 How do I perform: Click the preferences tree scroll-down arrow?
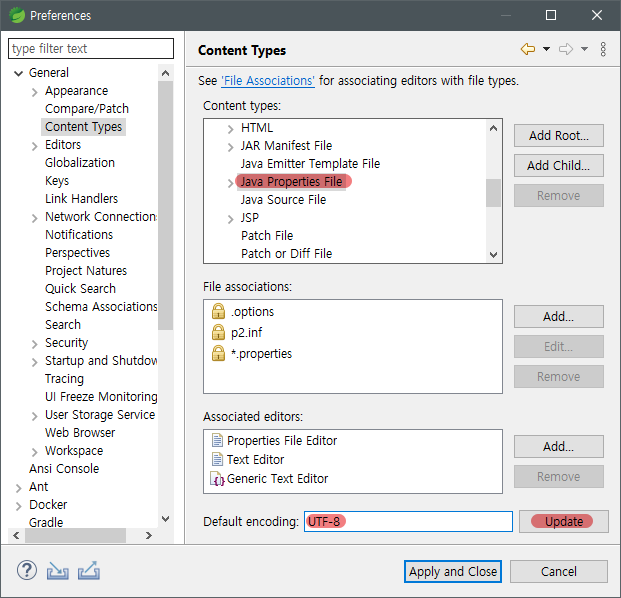coord(166,518)
